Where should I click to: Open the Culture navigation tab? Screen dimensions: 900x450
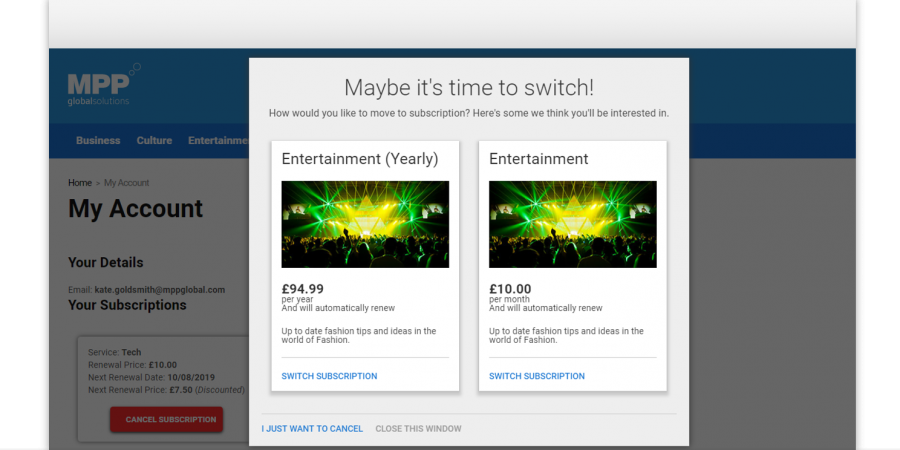coord(154,141)
